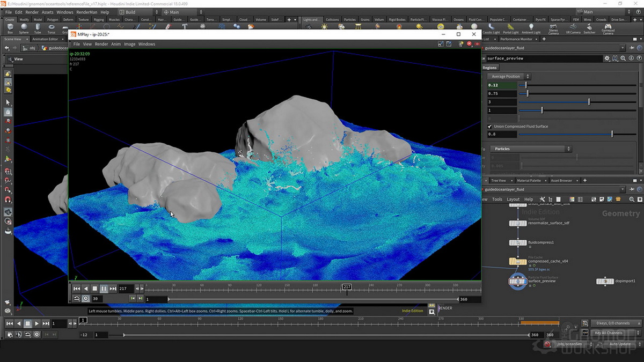Click the compressed_cache_v04 file cache node

pyautogui.click(x=517, y=261)
